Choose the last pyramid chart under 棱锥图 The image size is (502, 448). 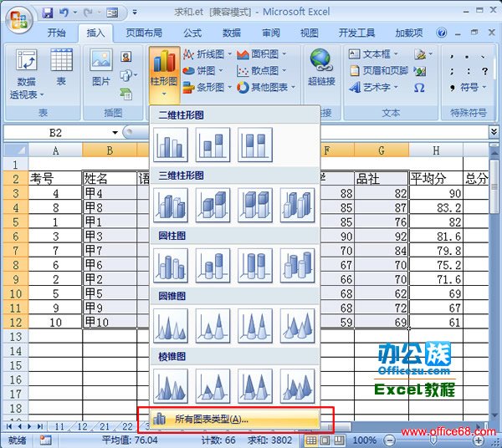(297, 385)
